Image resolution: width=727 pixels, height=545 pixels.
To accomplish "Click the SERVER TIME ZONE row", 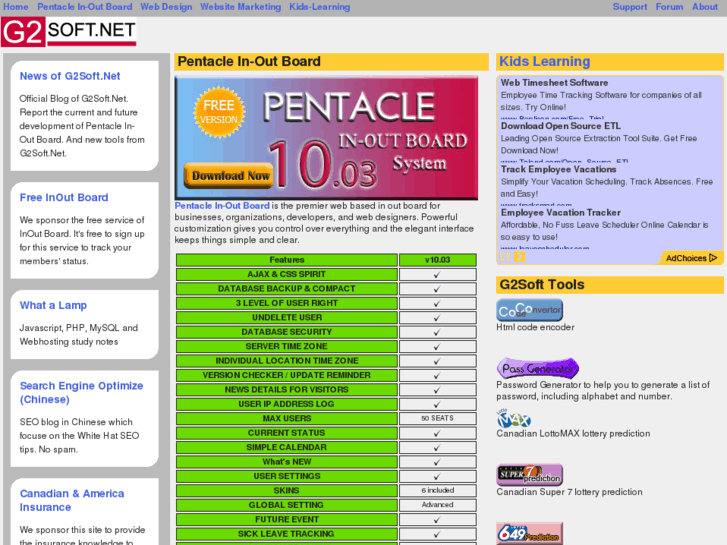I will 326,346.
